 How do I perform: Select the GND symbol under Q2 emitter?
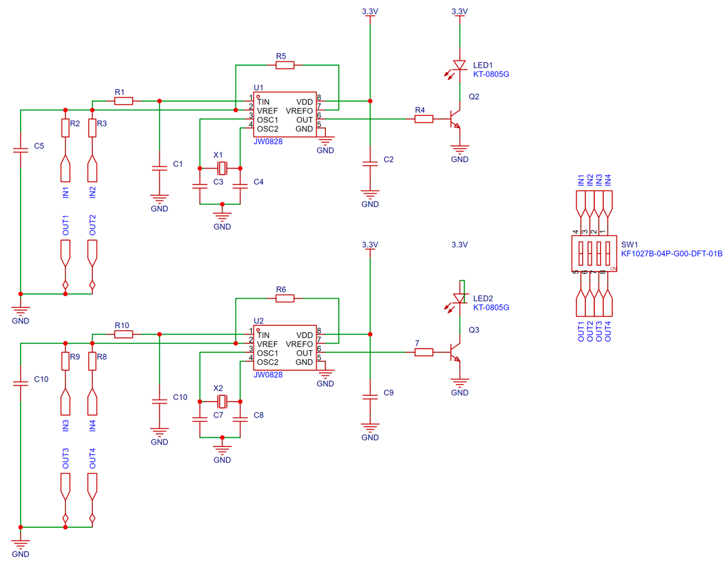(x=460, y=150)
